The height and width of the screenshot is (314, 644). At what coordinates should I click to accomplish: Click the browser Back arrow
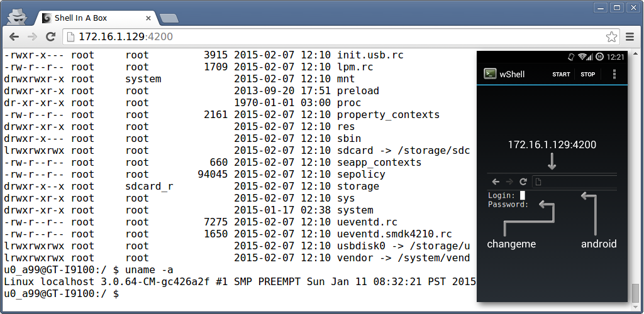[x=14, y=37]
